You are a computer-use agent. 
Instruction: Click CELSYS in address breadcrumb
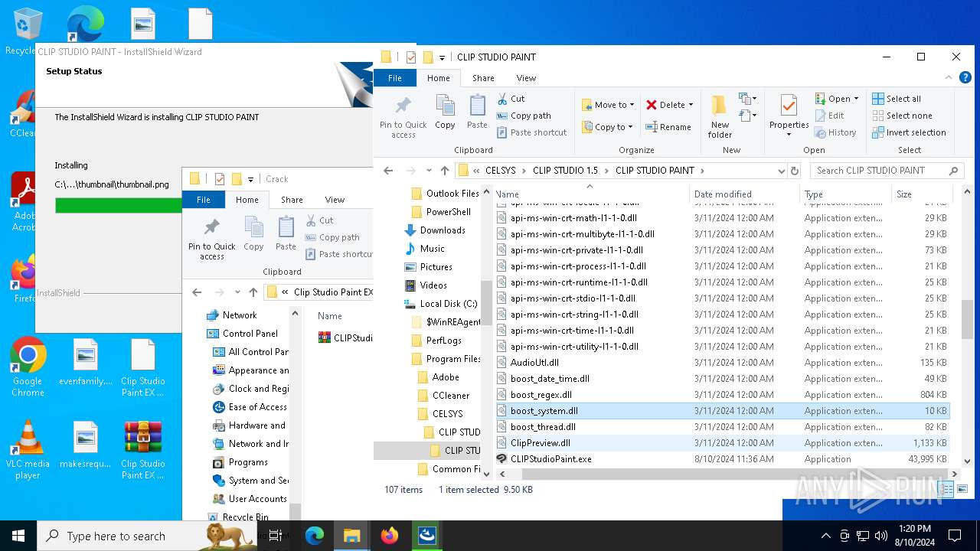coord(501,171)
